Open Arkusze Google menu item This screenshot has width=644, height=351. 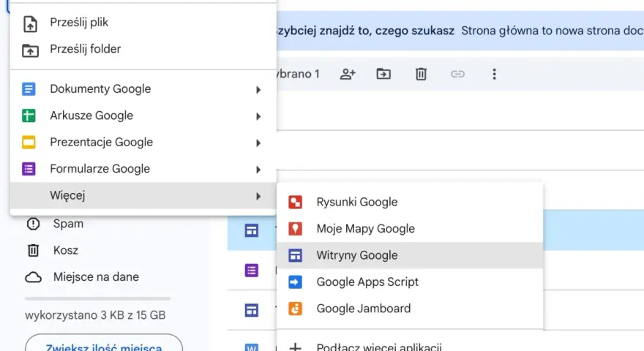click(143, 116)
